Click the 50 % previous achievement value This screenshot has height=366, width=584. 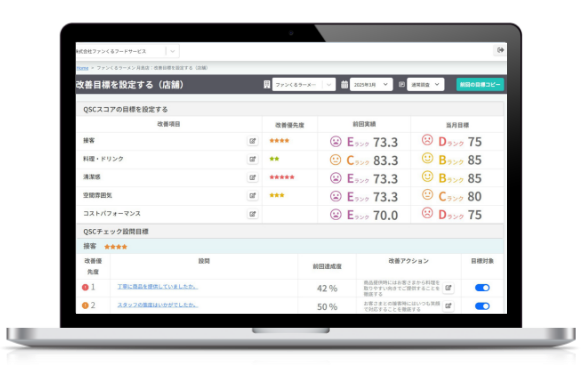click(x=327, y=307)
